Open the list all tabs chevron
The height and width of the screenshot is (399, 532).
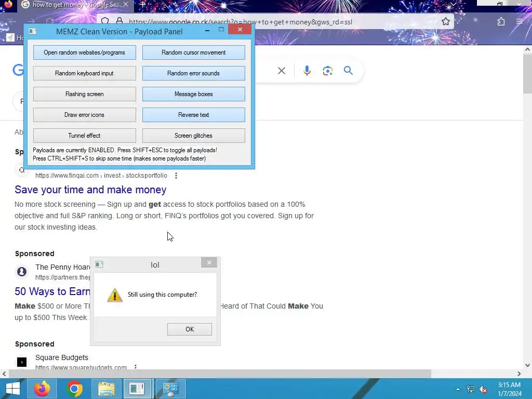coord(453,4)
